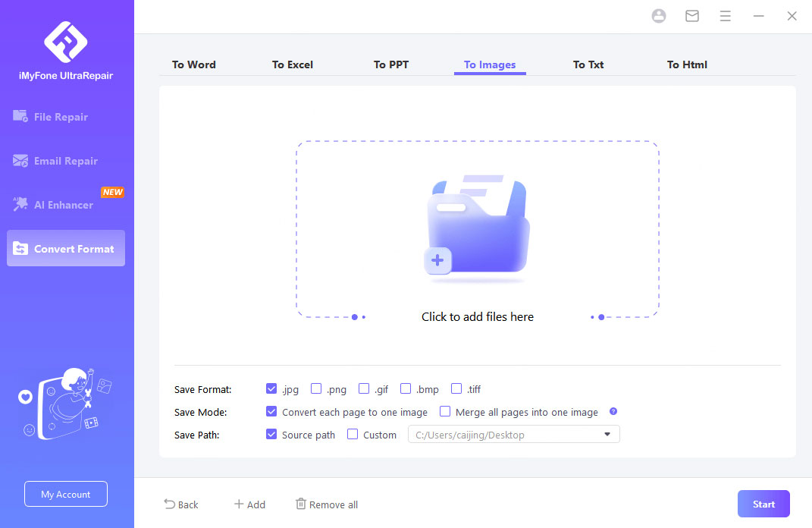Enable the .png save format checkbox

click(x=316, y=389)
